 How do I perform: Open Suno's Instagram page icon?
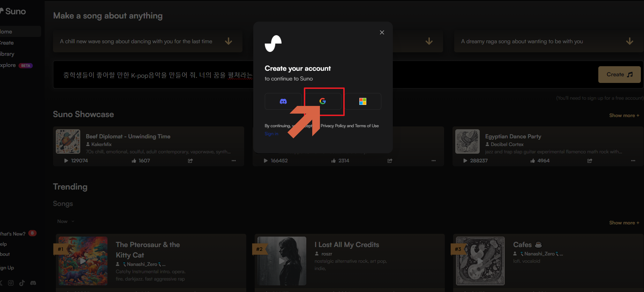[x=11, y=283]
